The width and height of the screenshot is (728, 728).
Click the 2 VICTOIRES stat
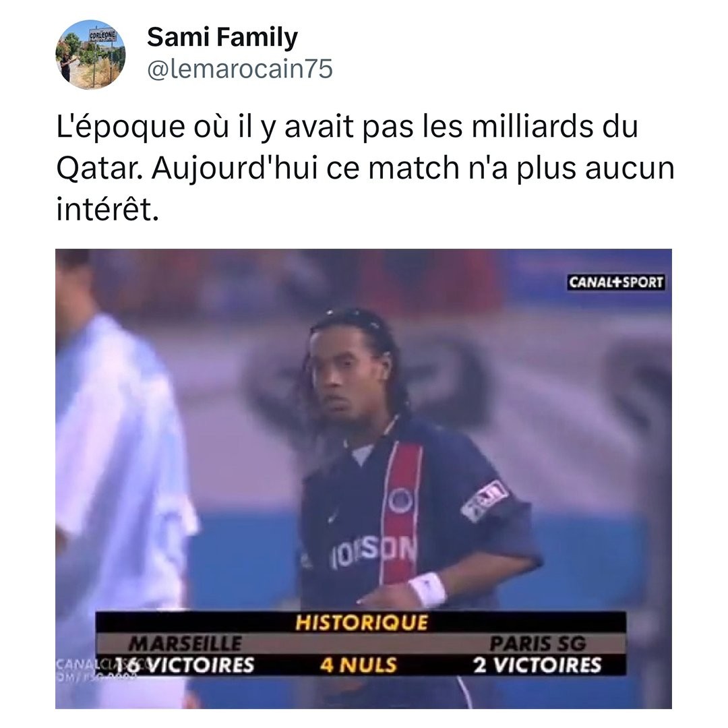coord(537,665)
